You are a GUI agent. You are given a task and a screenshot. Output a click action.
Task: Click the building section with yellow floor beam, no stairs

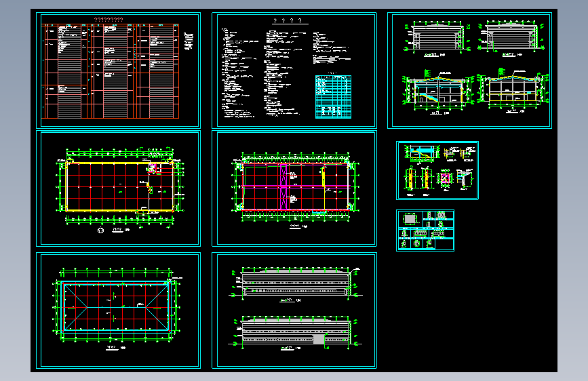click(513, 90)
